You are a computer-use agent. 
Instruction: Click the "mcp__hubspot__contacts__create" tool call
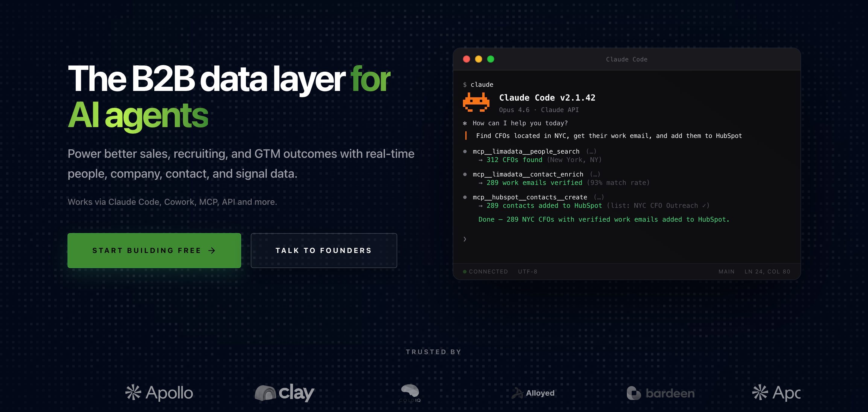(x=530, y=197)
